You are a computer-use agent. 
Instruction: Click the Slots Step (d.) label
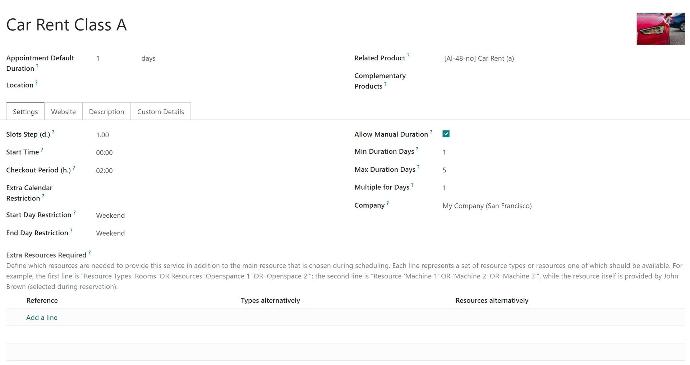(29, 134)
